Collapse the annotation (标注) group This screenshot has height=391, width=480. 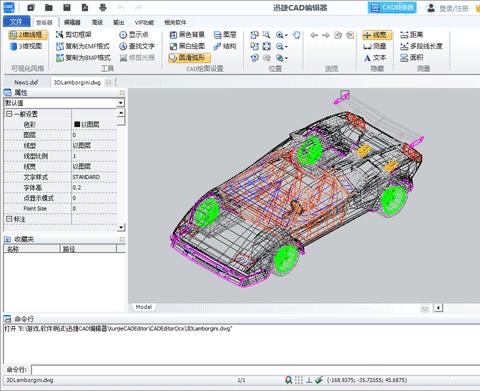coord(9,219)
